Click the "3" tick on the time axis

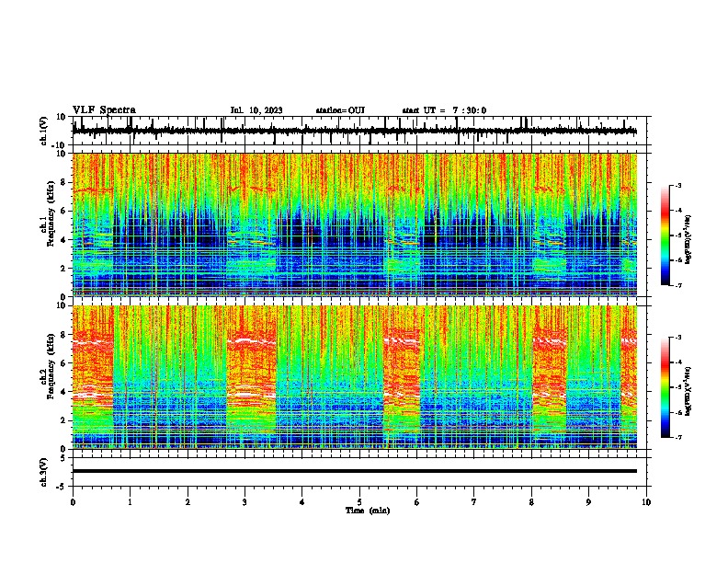click(245, 502)
